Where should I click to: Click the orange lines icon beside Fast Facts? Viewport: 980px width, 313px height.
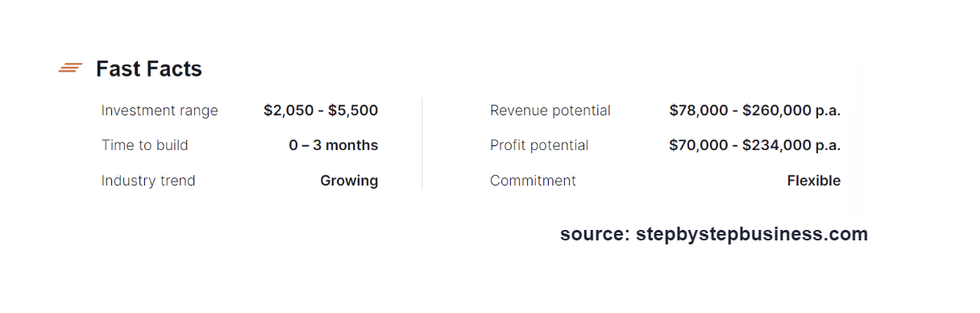(70, 69)
